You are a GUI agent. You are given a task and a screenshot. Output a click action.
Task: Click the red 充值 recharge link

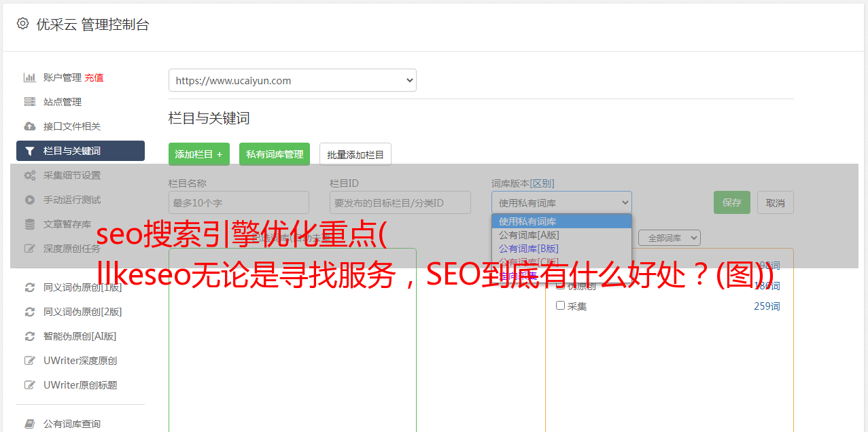tap(94, 77)
